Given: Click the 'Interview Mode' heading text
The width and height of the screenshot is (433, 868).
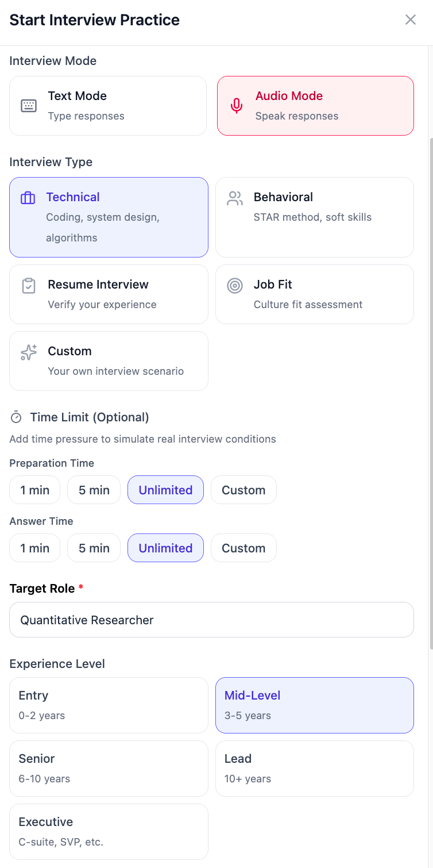Looking at the screenshot, I should click(53, 61).
